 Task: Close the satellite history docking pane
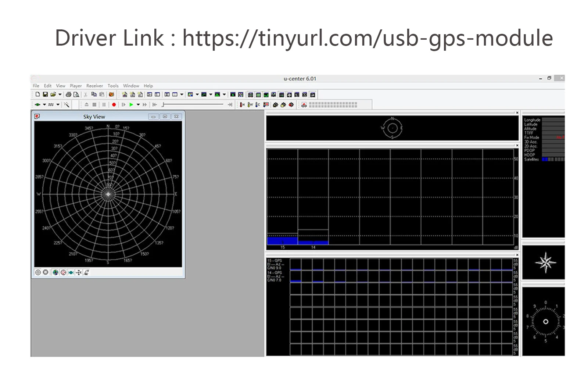coord(517,255)
